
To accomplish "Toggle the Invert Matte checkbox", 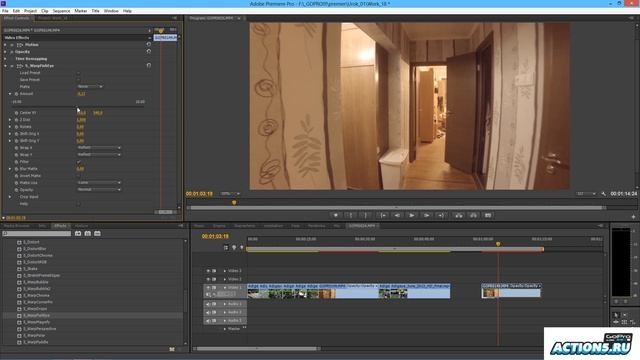I will (x=79, y=176).
